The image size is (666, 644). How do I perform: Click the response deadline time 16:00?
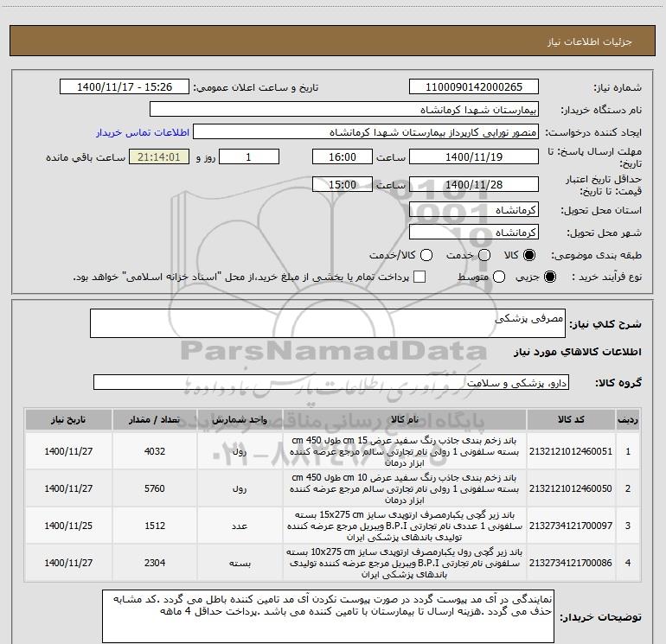click(343, 156)
